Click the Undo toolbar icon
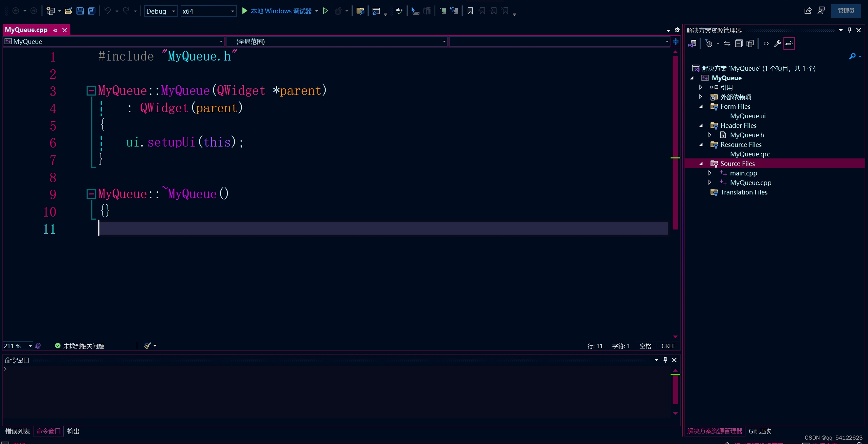The image size is (868, 444). point(108,11)
